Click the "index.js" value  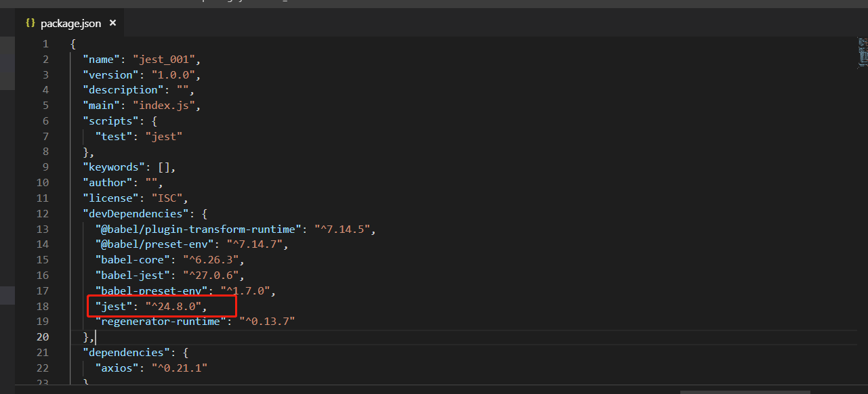coord(163,106)
